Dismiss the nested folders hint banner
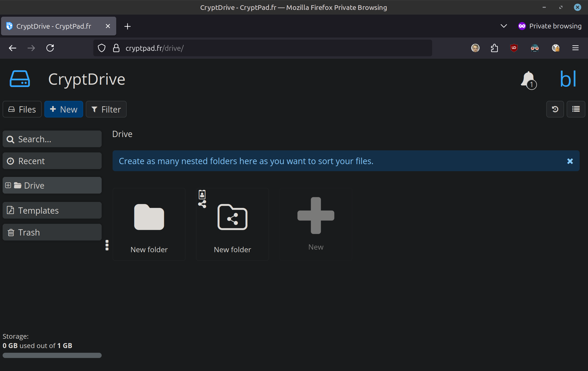 pos(570,161)
